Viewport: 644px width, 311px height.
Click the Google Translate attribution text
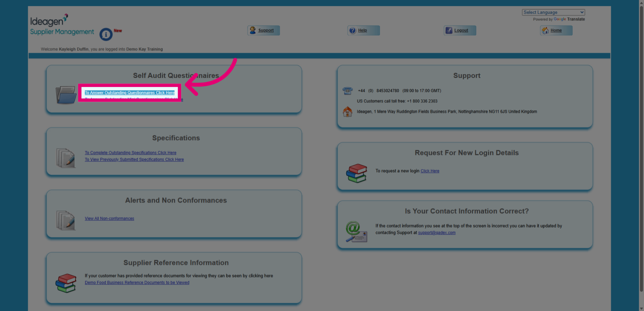tap(559, 19)
